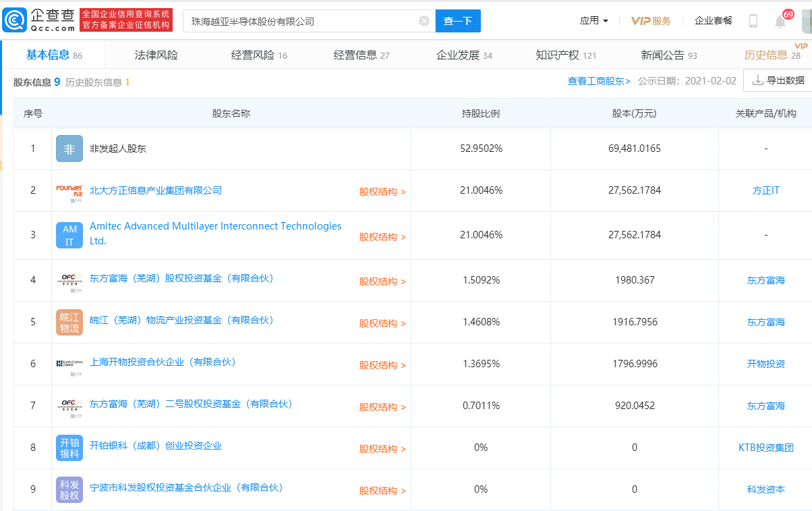
Task: Click the 开铂银科 avatar icon
Action: click(x=69, y=448)
